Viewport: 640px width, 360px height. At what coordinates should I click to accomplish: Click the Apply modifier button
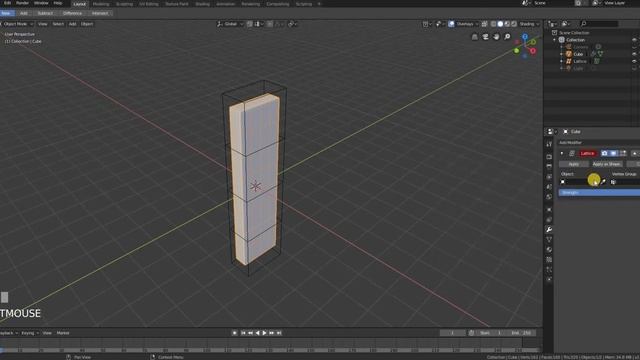(x=573, y=164)
